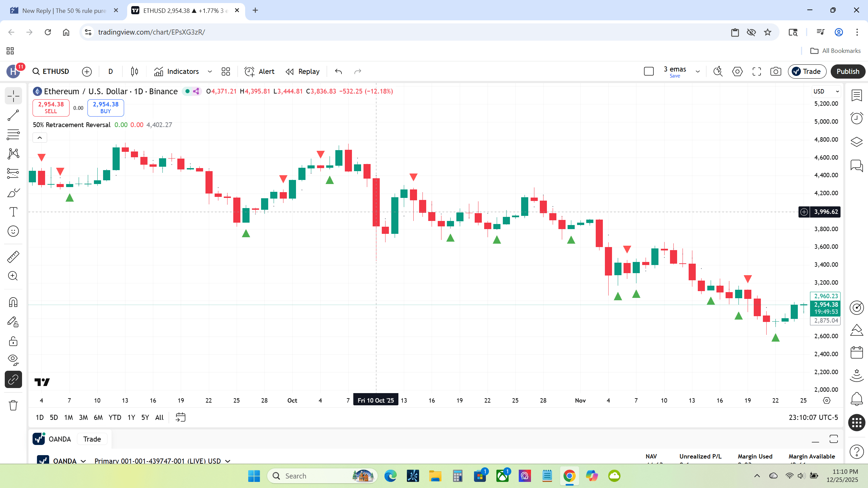Collapse the indicator legend chevron
Viewport: 868px width, 488px height.
(40, 138)
